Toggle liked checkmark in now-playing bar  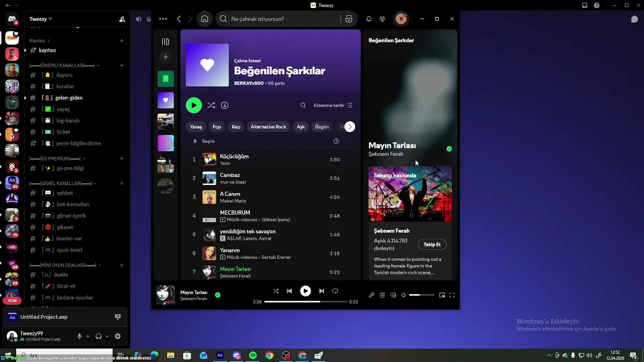pos(217,295)
